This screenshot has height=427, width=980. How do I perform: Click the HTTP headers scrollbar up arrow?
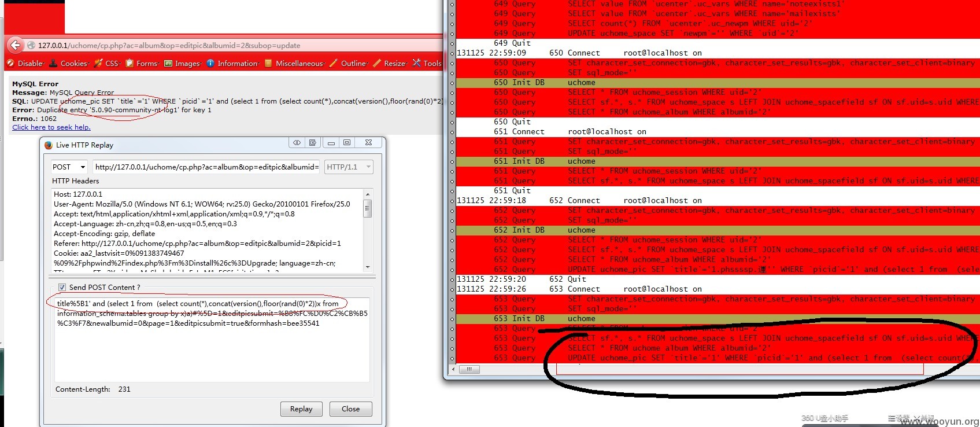[x=368, y=194]
